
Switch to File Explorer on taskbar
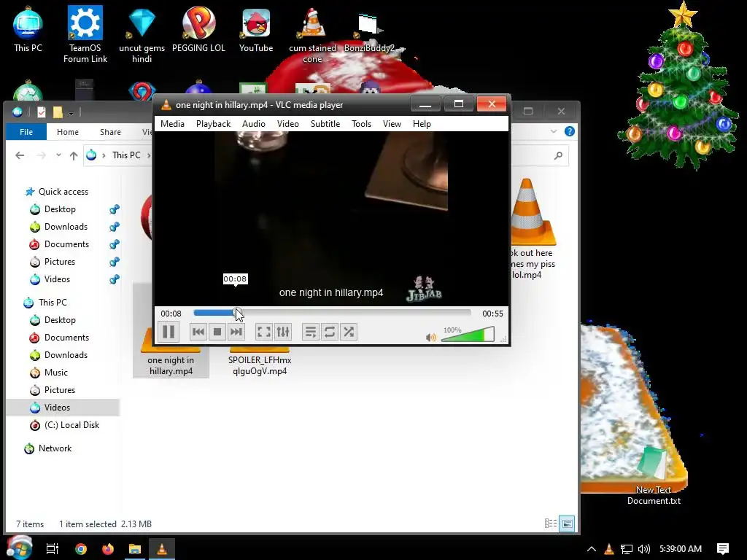[x=135, y=548]
